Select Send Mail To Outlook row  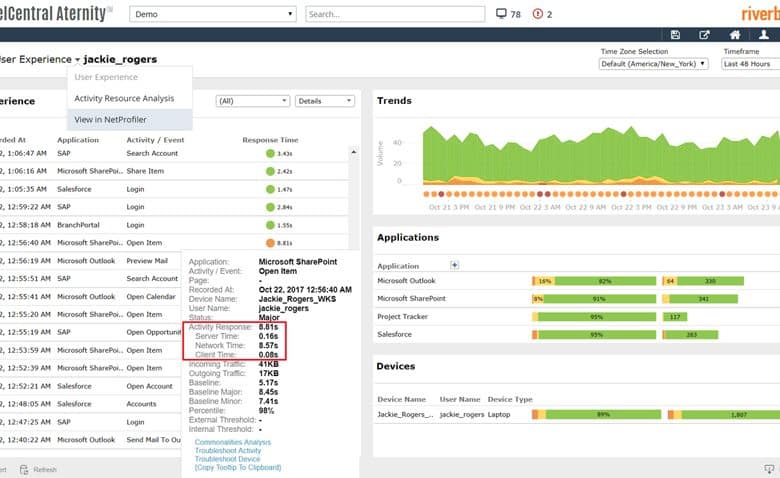[x=91, y=440]
